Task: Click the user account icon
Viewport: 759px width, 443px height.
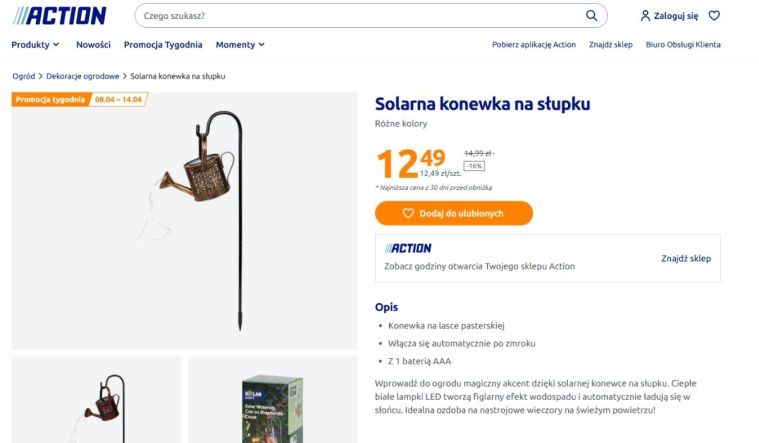Action: [x=645, y=16]
